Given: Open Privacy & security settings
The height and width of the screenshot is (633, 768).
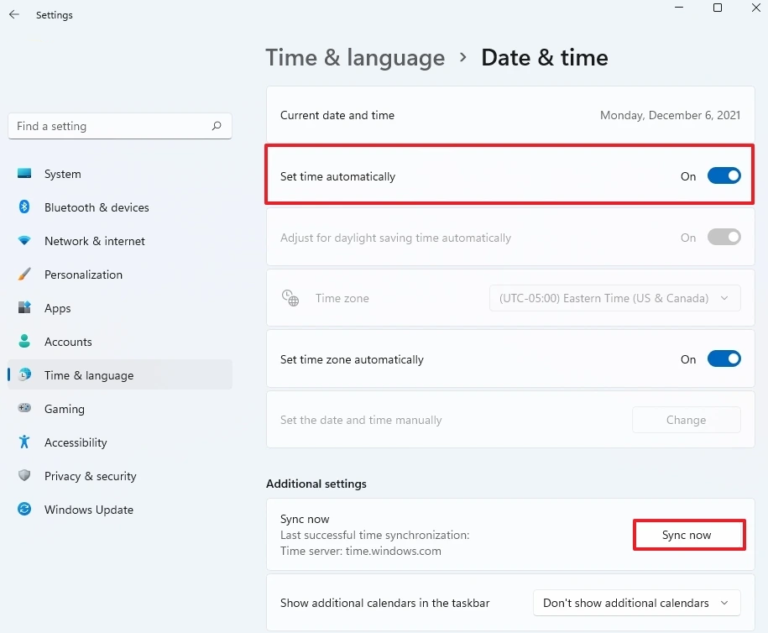Looking at the screenshot, I should 120,476.
